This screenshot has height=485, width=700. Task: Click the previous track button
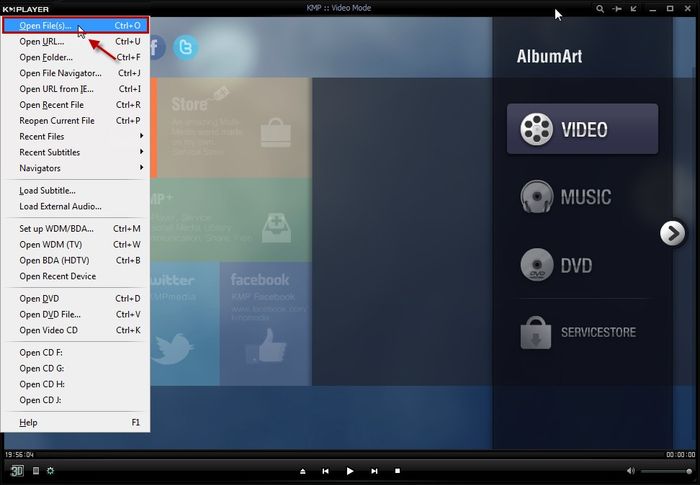click(325, 471)
